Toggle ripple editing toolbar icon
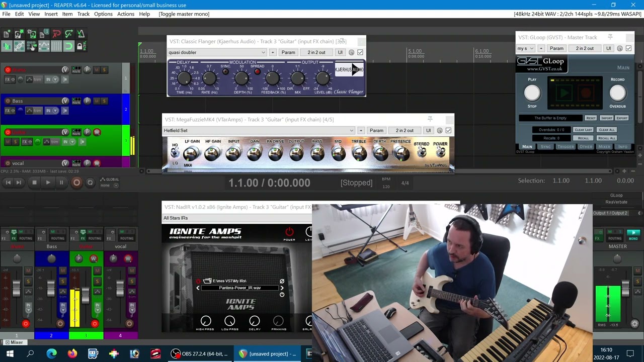 pyautogui.click(x=32, y=46)
